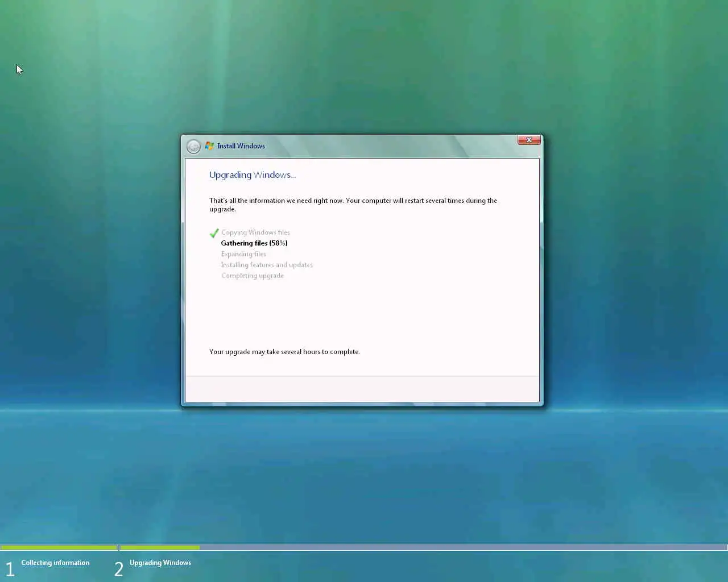Click 'Copying Windows files' step
This screenshot has width=728, height=582.
tap(255, 232)
